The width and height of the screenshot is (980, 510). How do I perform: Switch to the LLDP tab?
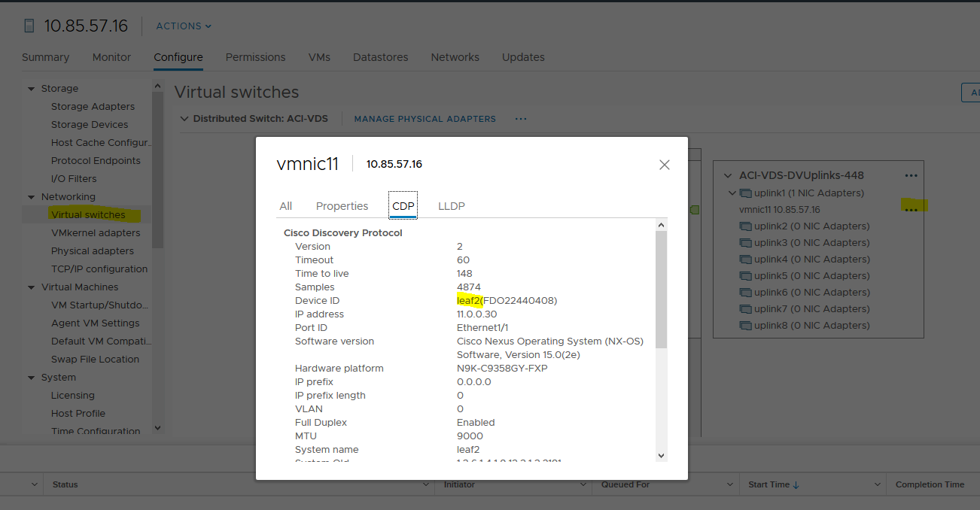[451, 205]
